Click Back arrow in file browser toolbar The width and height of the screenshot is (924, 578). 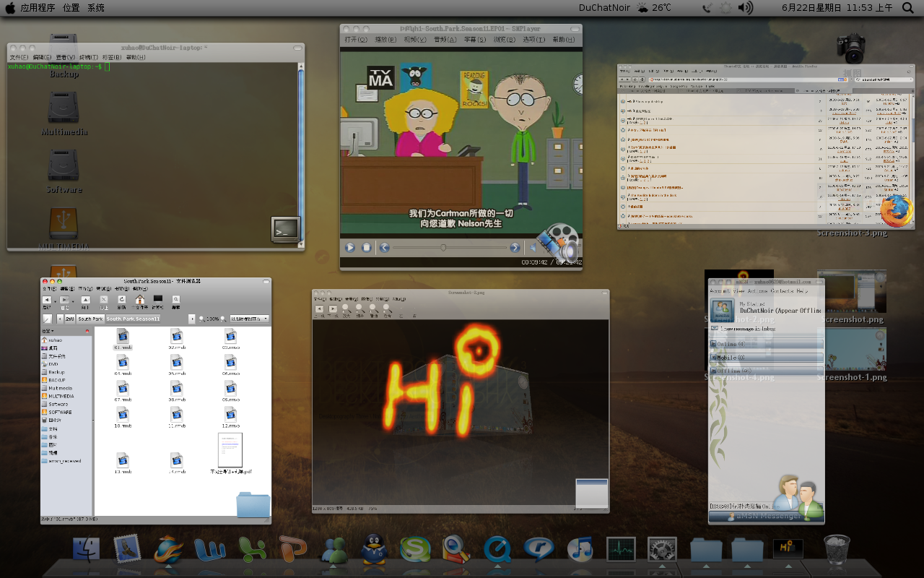point(47,300)
